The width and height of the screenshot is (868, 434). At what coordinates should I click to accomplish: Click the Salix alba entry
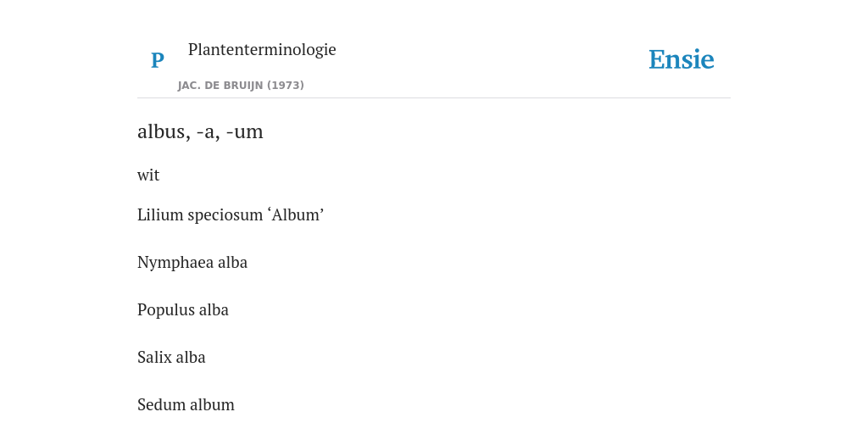point(171,357)
